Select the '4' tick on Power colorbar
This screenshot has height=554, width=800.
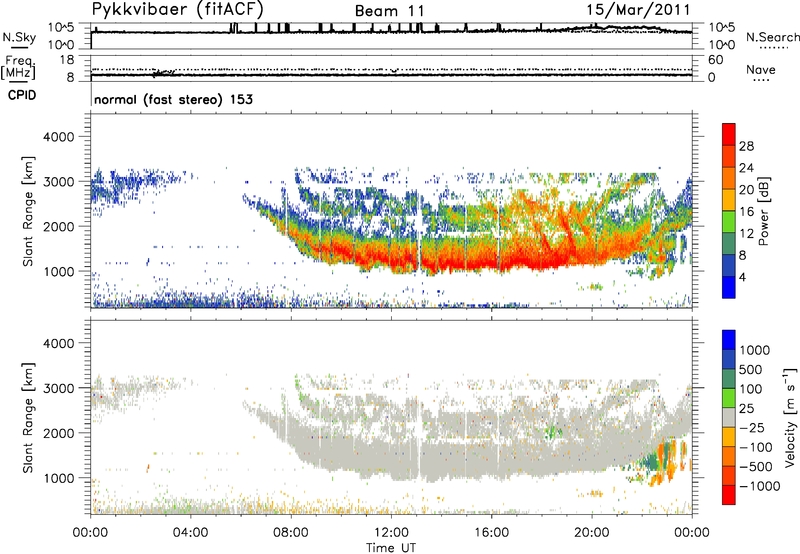point(743,278)
